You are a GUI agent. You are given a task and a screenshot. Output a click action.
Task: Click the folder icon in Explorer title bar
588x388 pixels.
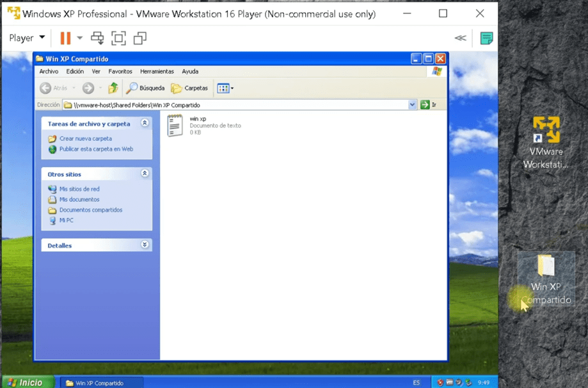(x=40, y=58)
